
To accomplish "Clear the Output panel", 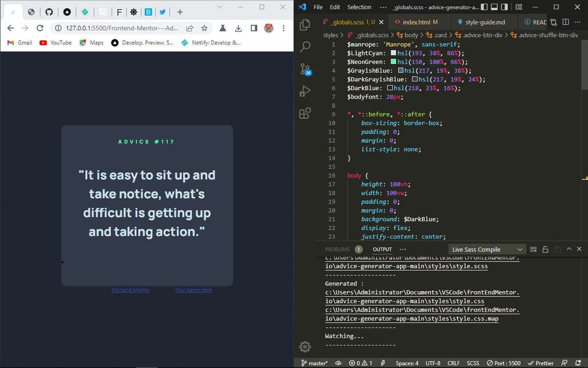I will [x=533, y=249].
